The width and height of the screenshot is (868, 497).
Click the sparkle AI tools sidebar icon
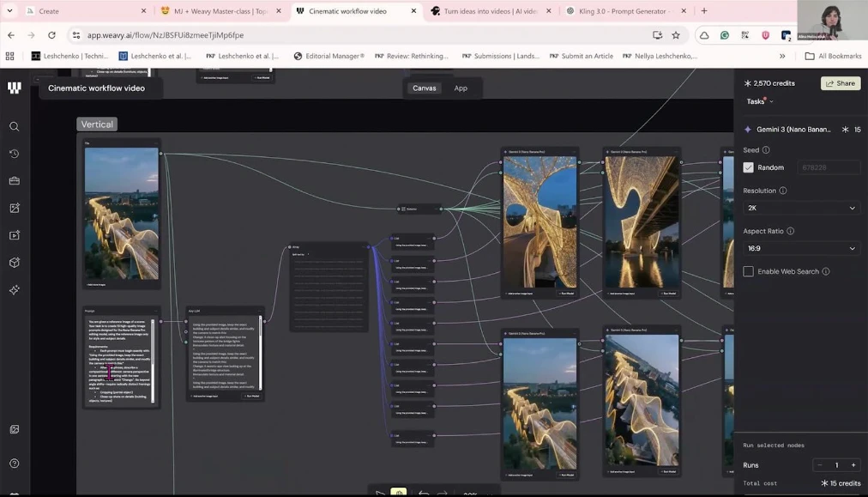point(15,290)
